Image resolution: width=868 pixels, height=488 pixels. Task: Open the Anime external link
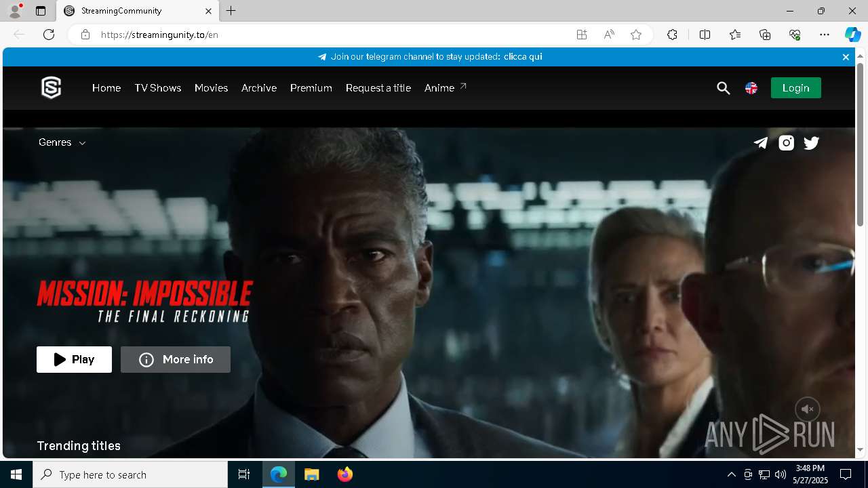coord(446,88)
